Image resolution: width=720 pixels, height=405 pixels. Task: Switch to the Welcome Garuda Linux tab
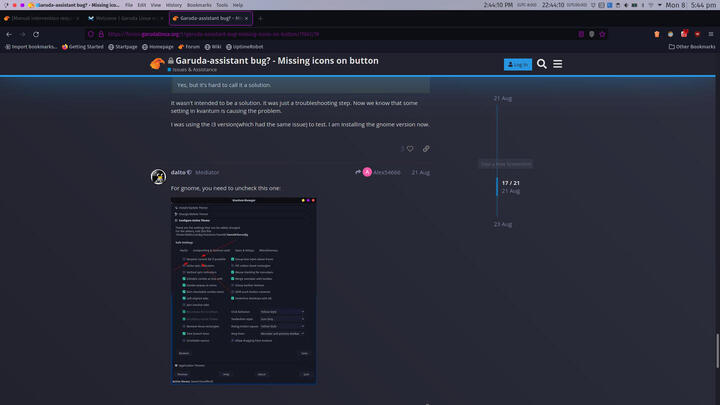pos(126,18)
